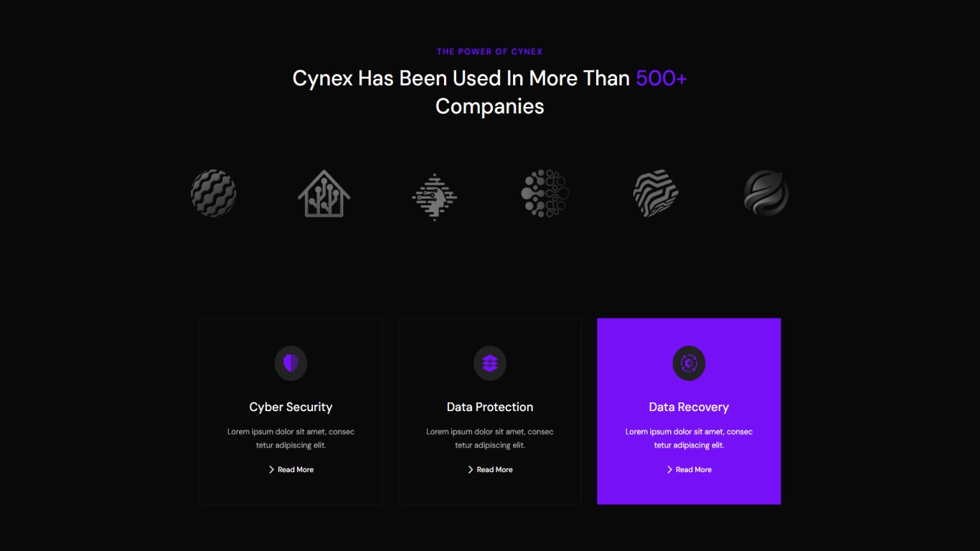Click the shield icon in Cyber Security card
The width and height of the screenshot is (980, 551).
(291, 363)
